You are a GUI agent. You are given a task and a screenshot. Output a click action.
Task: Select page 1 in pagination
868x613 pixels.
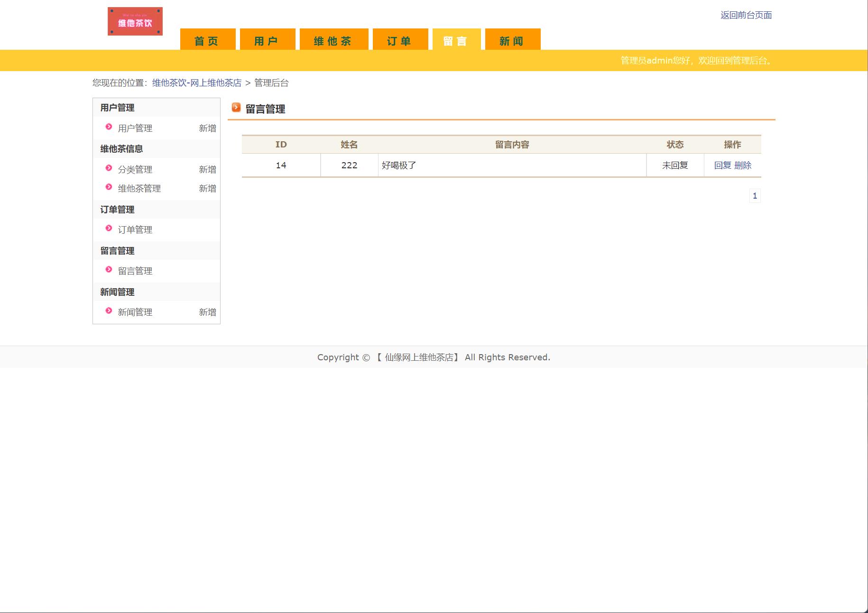(755, 195)
